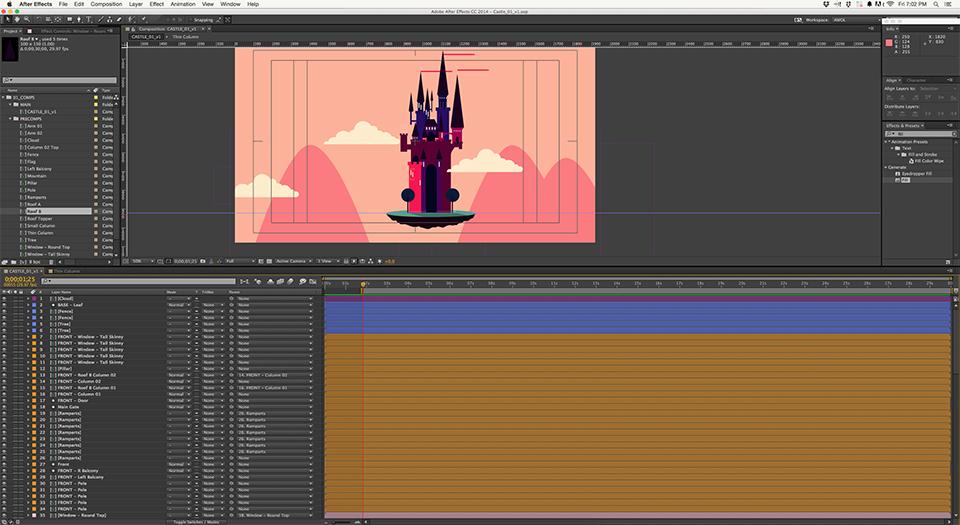Click the new folder icon in Project panel
This screenshot has height=525, width=960.
pos(13,262)
